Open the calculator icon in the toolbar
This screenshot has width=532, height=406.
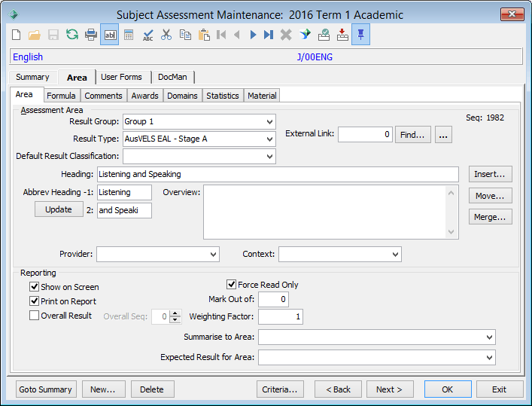tap(129, 35)
